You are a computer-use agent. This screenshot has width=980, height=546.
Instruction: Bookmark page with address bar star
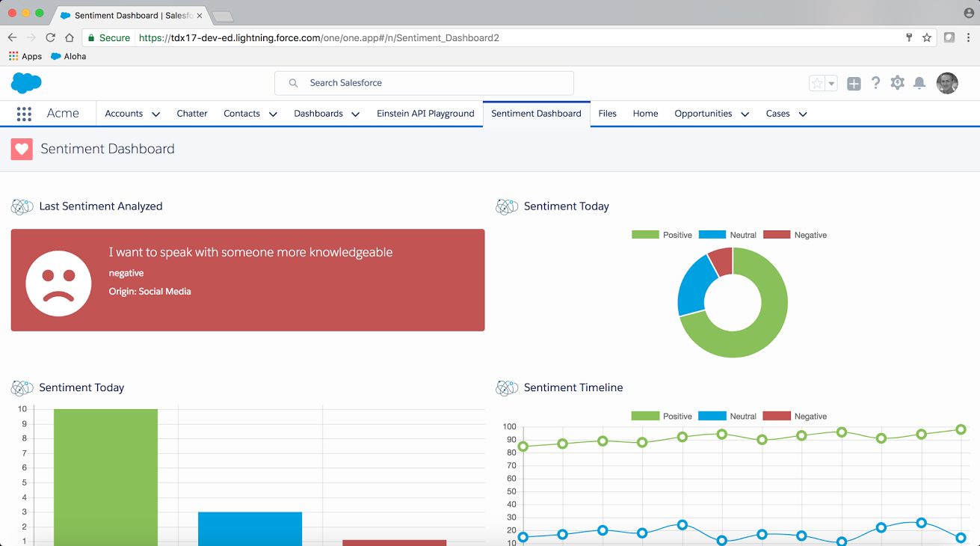pos(927,37)
